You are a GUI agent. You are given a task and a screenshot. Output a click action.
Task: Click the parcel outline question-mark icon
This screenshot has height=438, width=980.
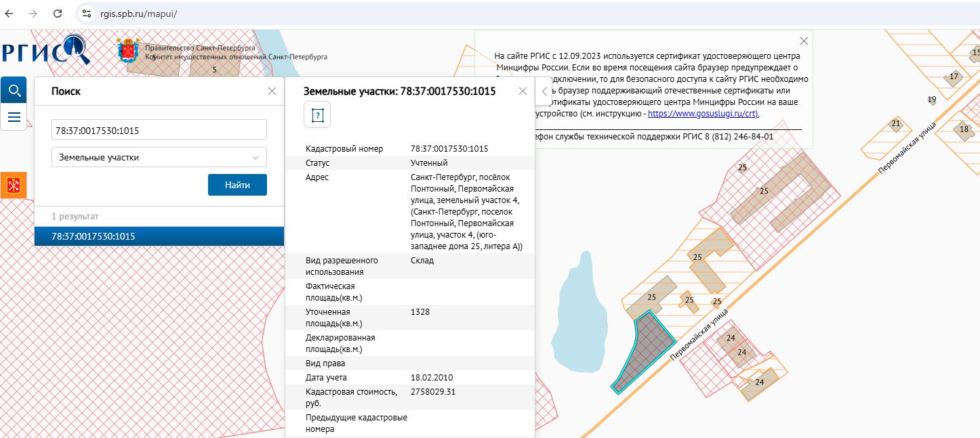[317, 115]
